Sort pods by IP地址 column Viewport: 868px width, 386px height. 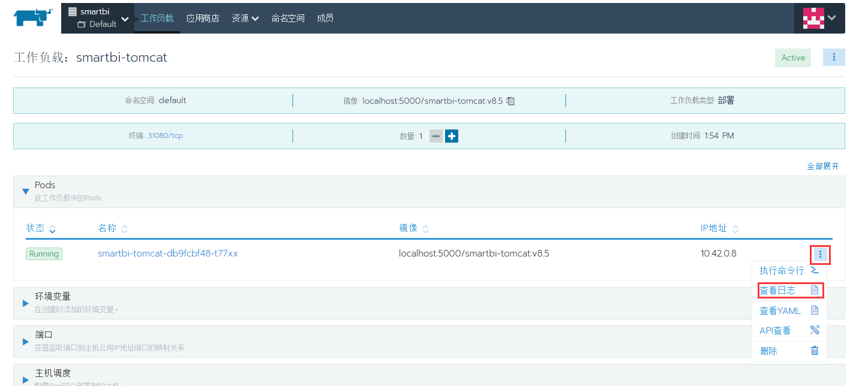pos(720,228)
